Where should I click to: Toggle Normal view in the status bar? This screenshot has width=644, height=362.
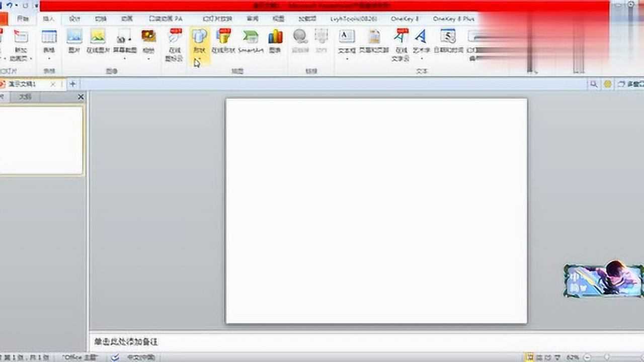529,357
